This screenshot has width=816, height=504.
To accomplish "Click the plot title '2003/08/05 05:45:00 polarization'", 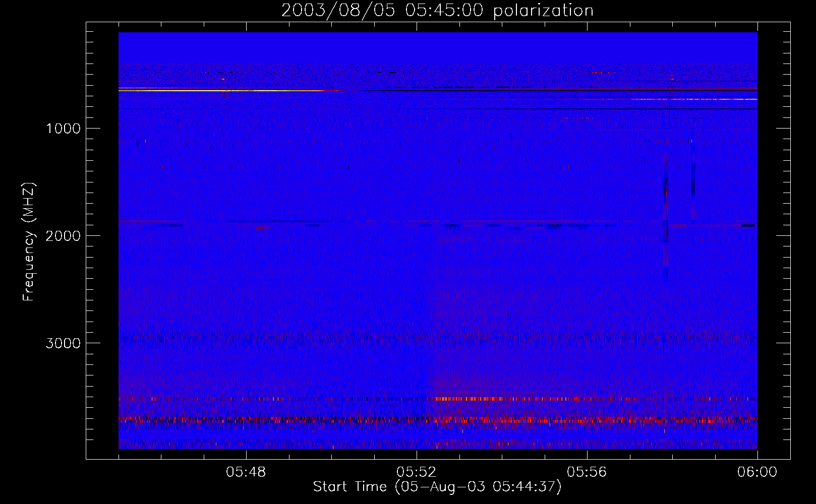I will coord(437,11).
